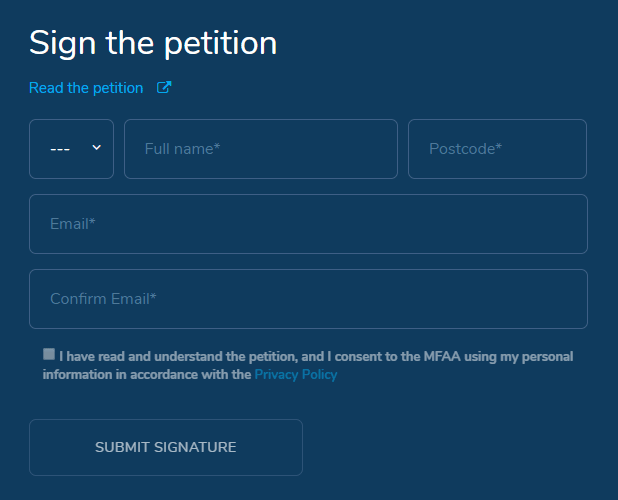Open the Read the petition link
Screen dimensions: 618x500
[x=86, y=88]
